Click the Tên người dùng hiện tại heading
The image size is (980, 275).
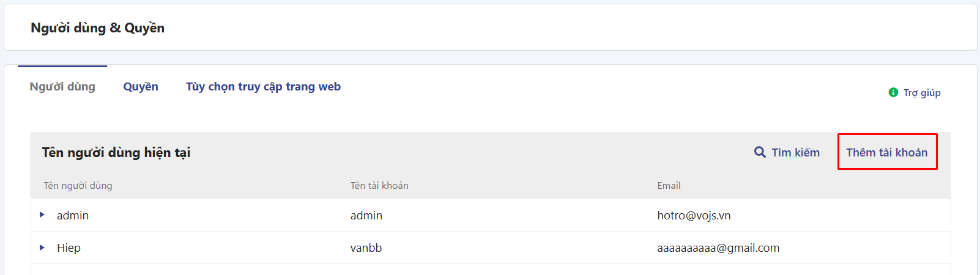[116, 152]
